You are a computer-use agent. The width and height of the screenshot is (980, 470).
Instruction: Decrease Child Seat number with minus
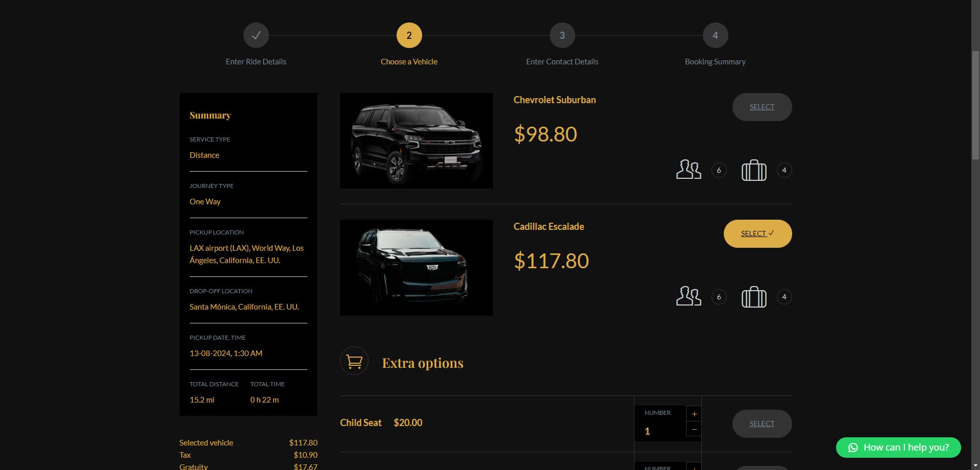694,429
